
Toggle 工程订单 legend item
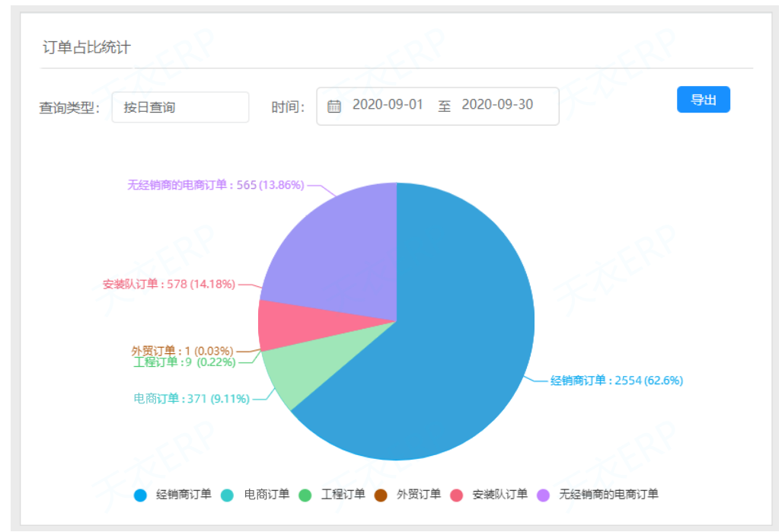point(332,495)
